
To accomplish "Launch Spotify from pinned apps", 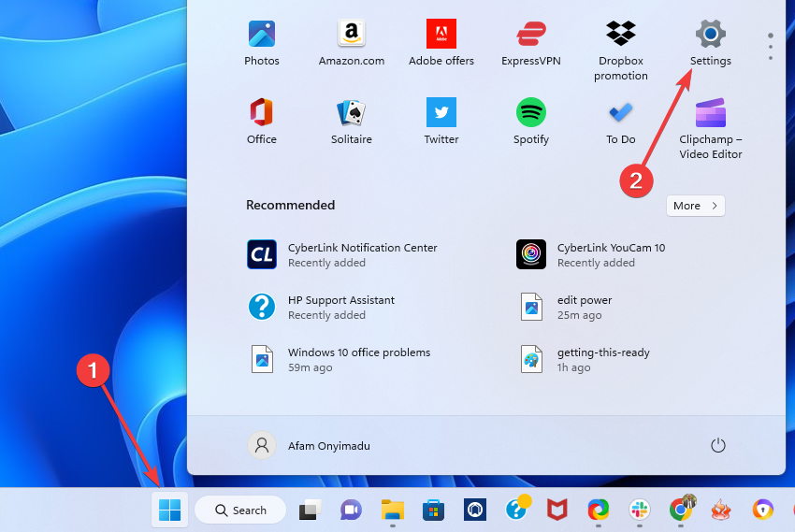I will point(531,122).
